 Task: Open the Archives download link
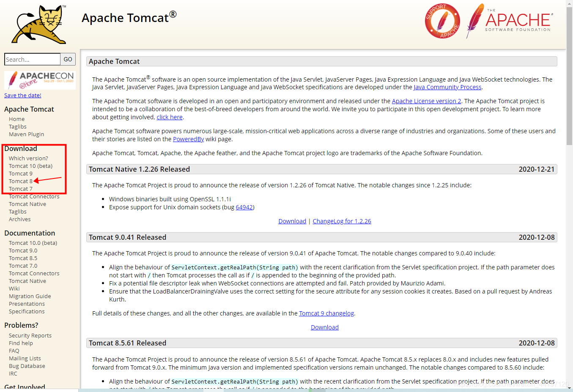click(20, 219)
